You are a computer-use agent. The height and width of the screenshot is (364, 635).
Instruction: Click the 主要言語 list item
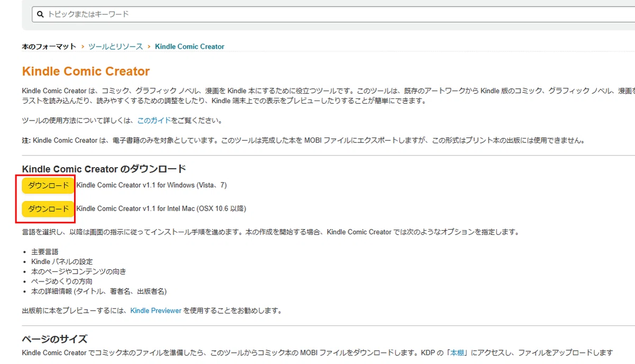pos(45,252)
